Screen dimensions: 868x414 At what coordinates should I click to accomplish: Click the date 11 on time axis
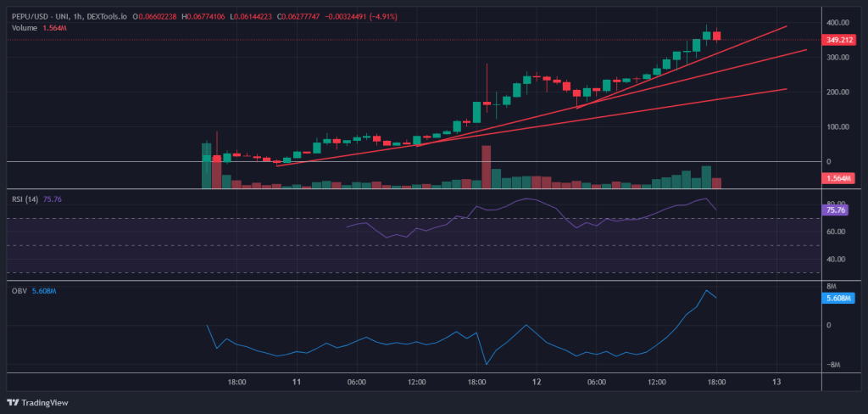[x=298, y=382]
